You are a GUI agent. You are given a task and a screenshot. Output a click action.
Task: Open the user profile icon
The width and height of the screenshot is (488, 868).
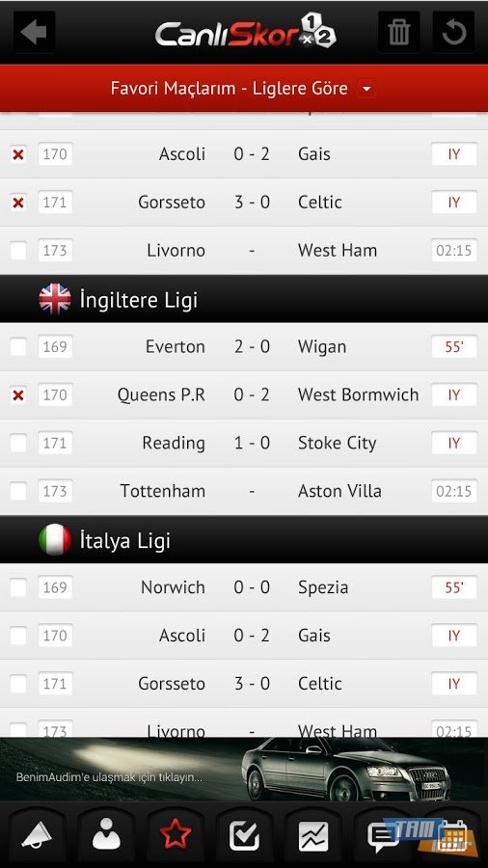click(106, 835)
